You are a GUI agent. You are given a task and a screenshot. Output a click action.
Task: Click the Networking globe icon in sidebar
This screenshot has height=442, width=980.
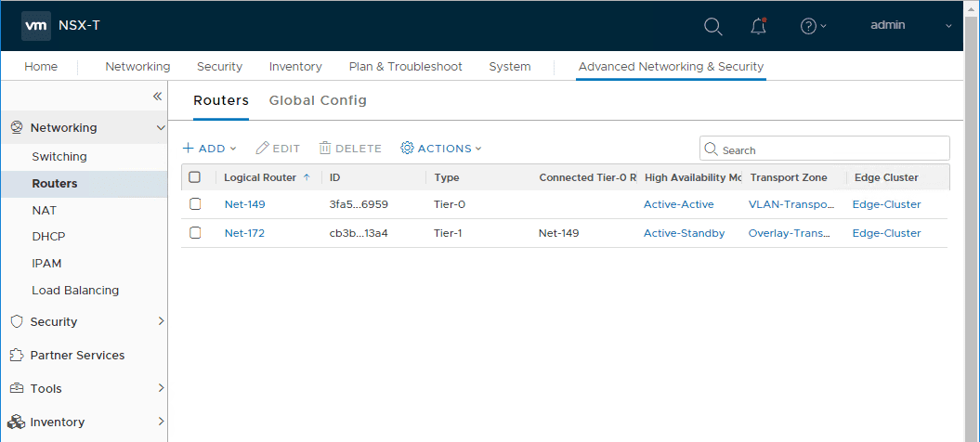[18, 127]
